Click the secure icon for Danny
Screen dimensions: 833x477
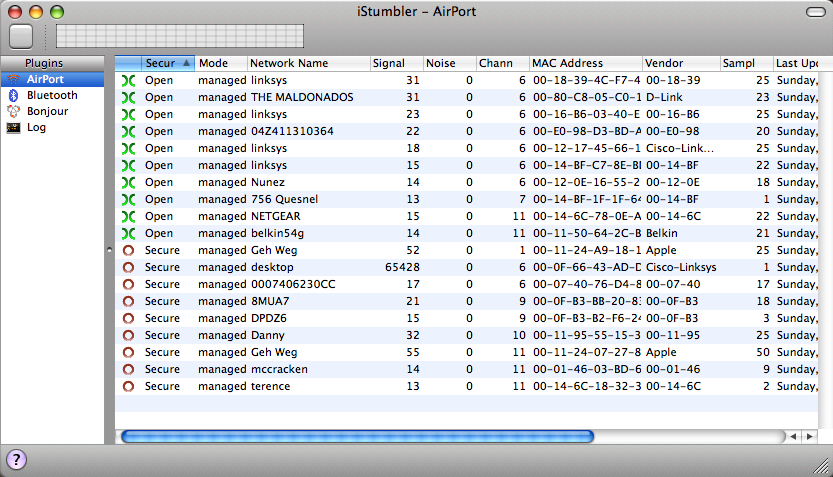coord(128,335)
